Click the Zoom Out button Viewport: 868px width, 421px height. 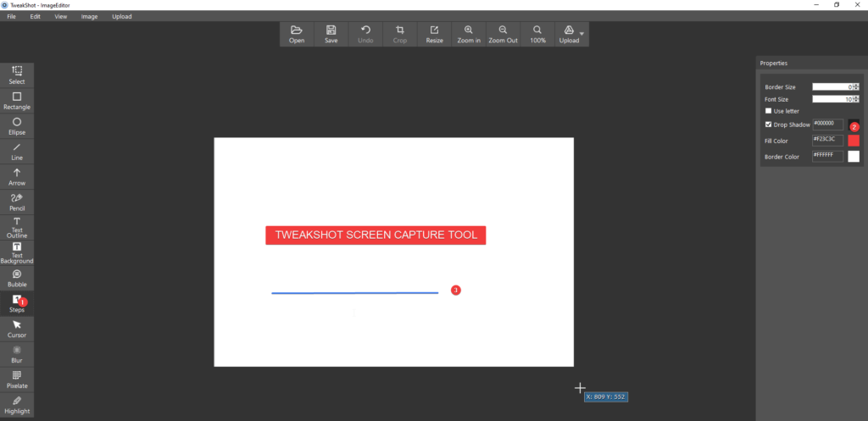504,34
